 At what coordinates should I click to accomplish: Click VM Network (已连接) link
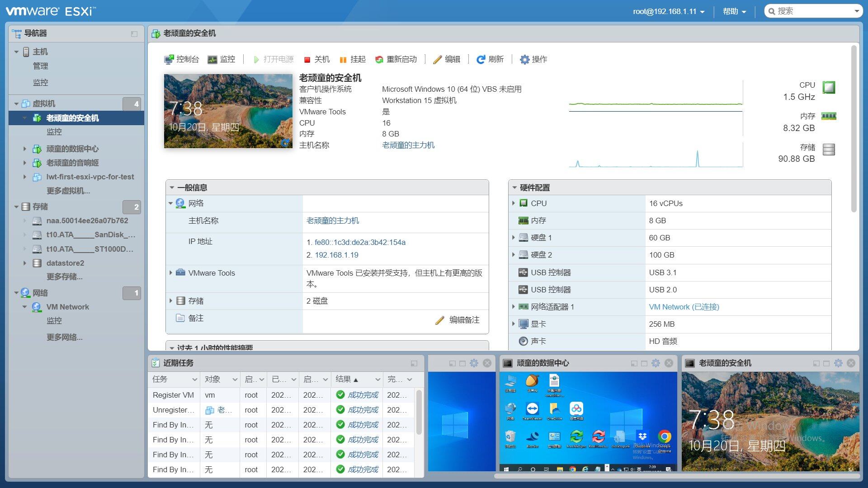[x=684, y=307]
